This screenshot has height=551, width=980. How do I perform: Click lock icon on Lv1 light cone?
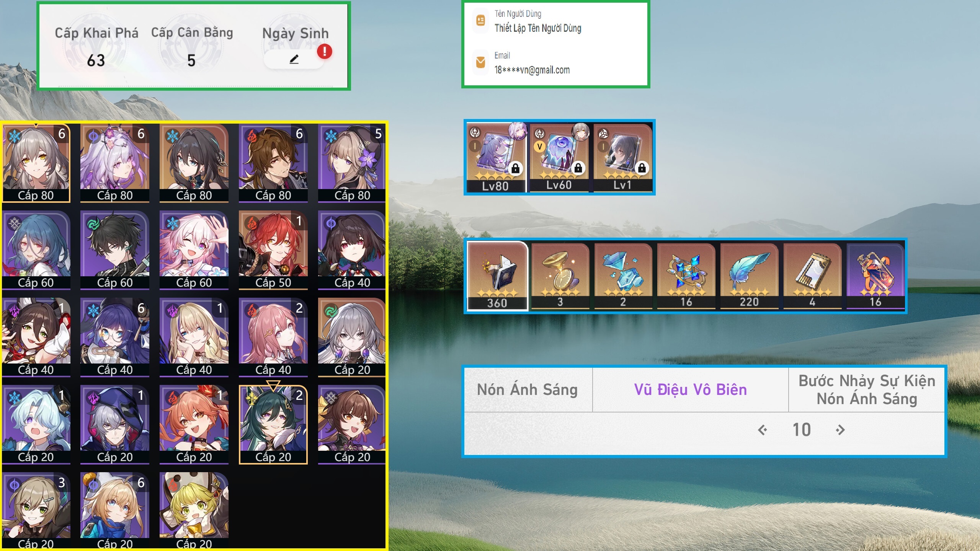tap(642, 168)
